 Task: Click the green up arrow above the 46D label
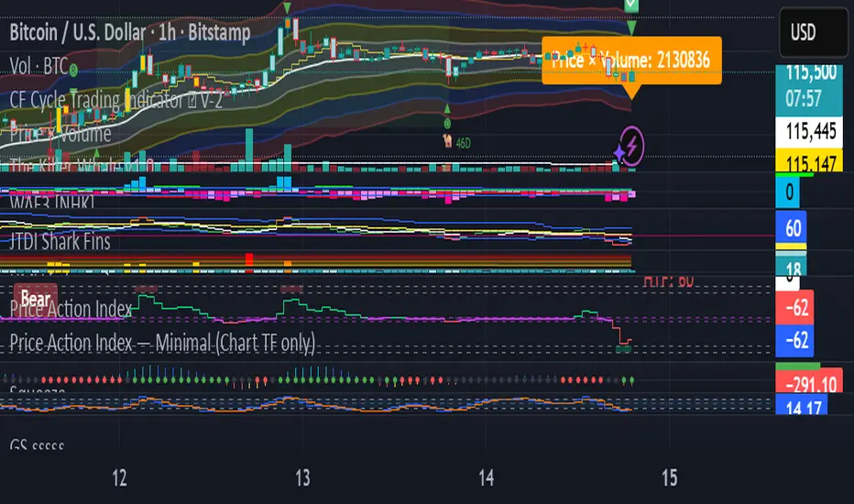tap(447, 109)
